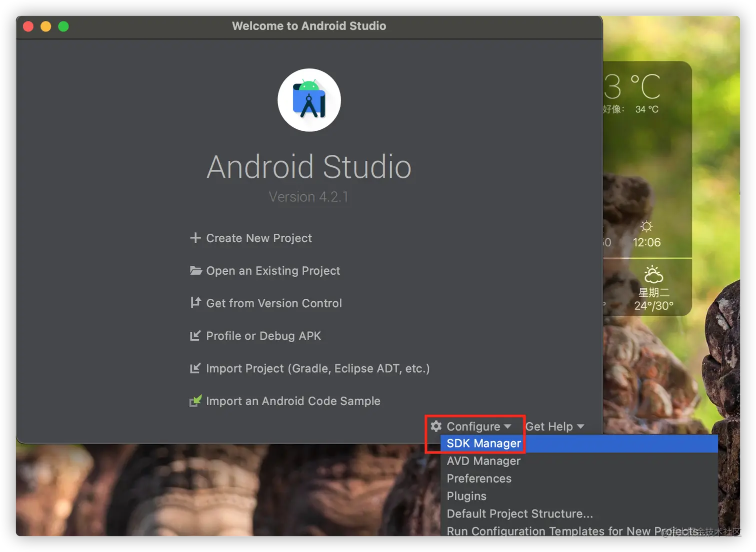Screen dimensions: 756x552
Task: Open Plugins from the Configure menu
Action: (579, 496)
